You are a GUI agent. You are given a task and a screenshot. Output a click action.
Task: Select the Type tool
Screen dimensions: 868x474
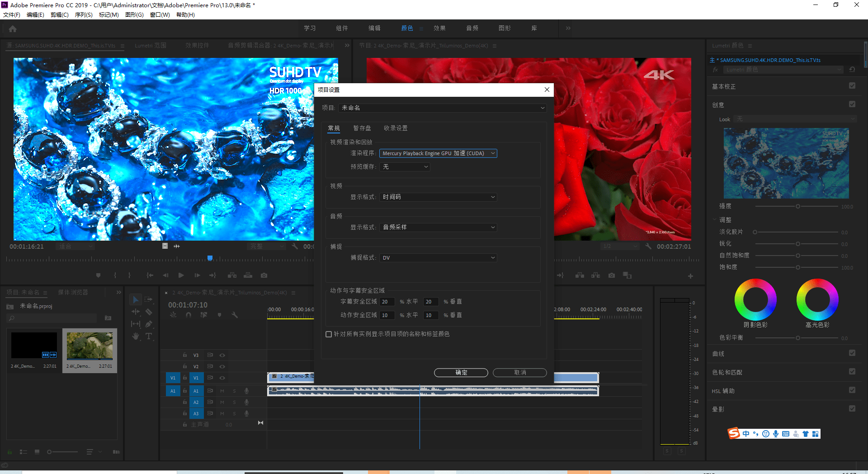(x=149, y=336)
